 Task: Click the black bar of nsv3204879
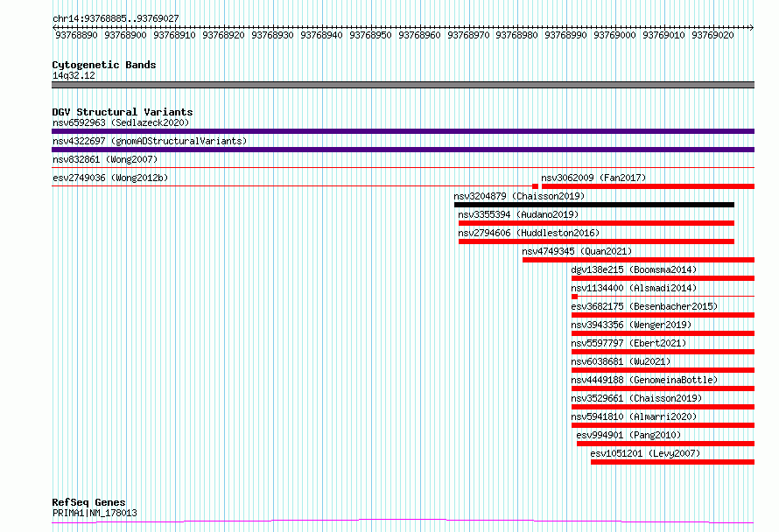(x=594, y=205)
